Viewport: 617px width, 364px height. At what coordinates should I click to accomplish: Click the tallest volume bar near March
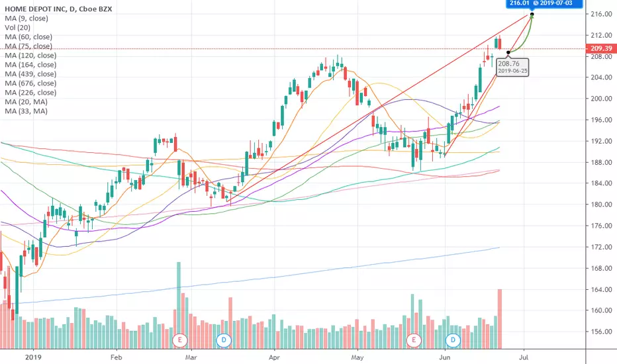pyautogui.click(x=179, y=305)
